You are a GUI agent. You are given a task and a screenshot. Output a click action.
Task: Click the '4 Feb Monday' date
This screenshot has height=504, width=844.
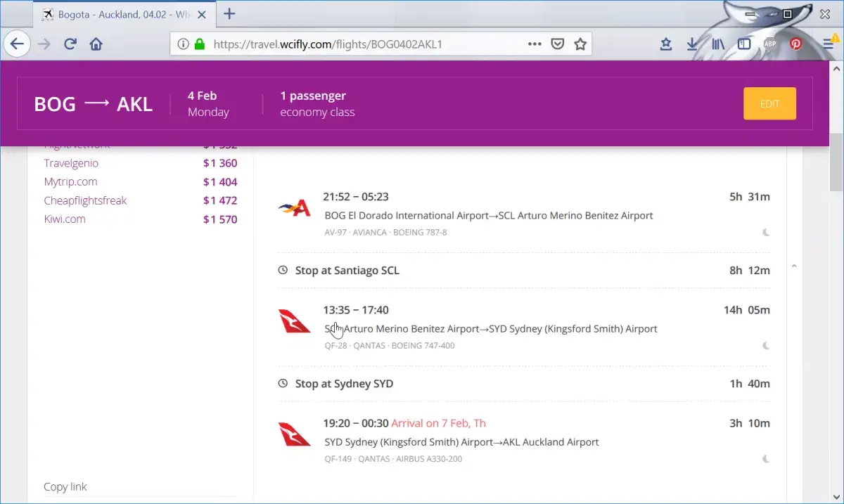(208, 103)
